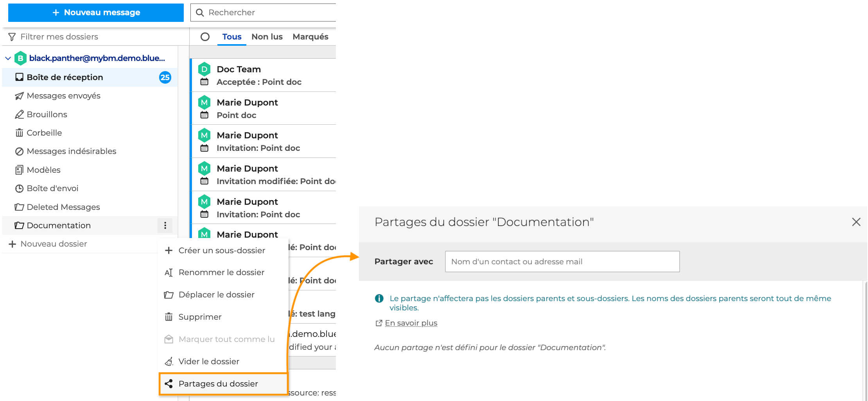
Task: Click the broom icon for Vider le dossier
Action: coord(169,362)
